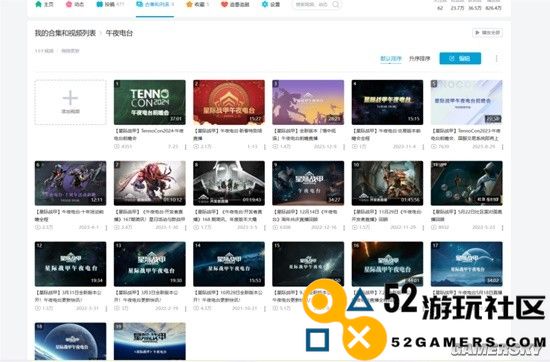Go to the 收藏 favorites tab
Screen dimensions: 550x362
tap(197, 5)
